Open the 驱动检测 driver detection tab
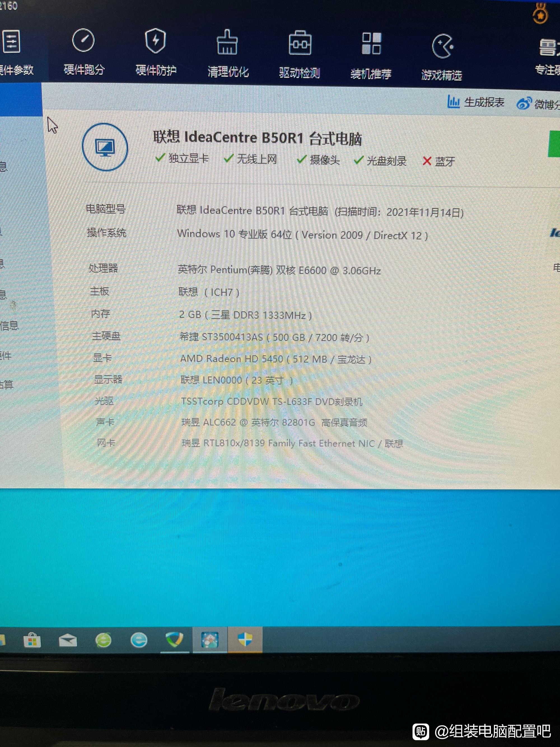560x747 pixels. tap(299, 55)
